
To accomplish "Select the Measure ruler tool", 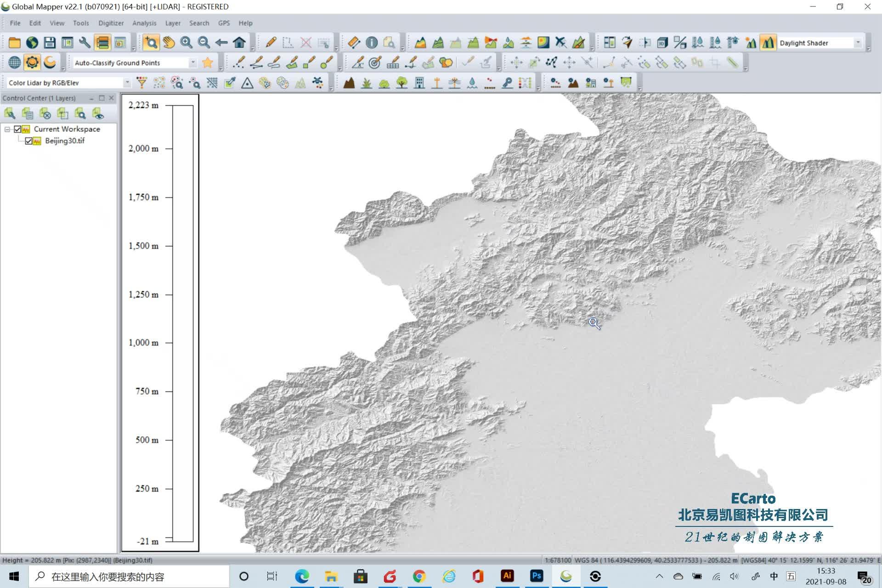I will pyautogui.click(x=354, y=43).
